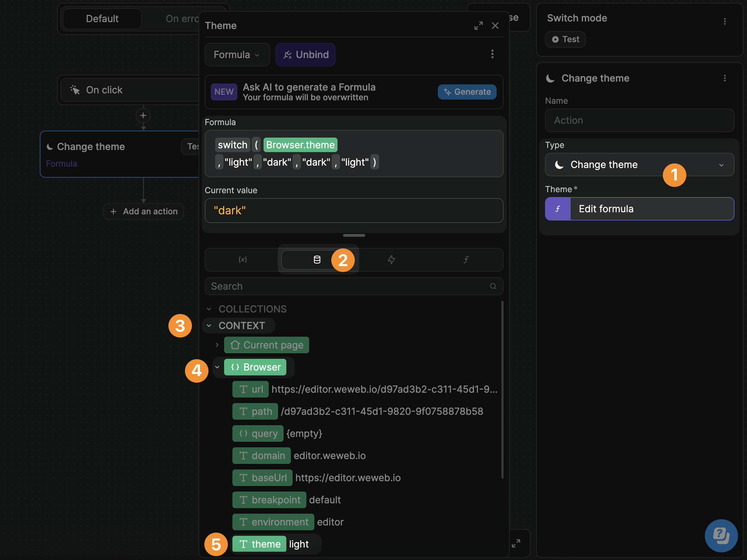747x560 pixels.
Task: Switch to the On error tab
Action: pyautogui.click(x=182, y=19)
